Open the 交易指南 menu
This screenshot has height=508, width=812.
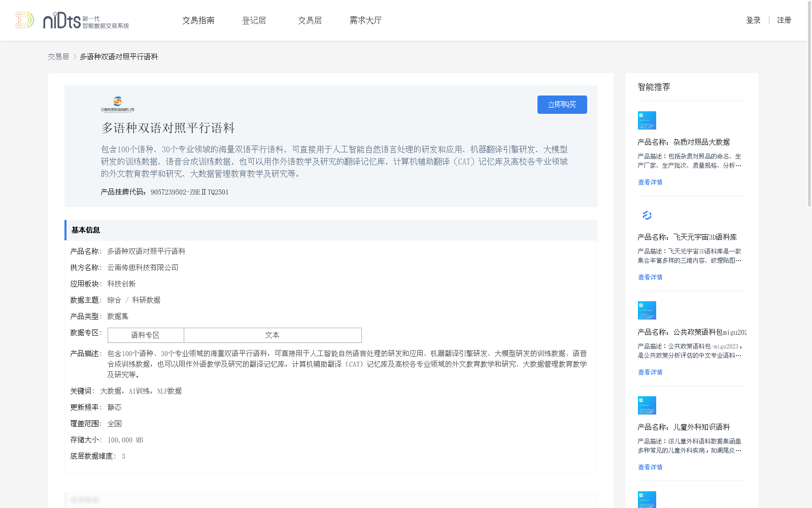tap(198, 20)
